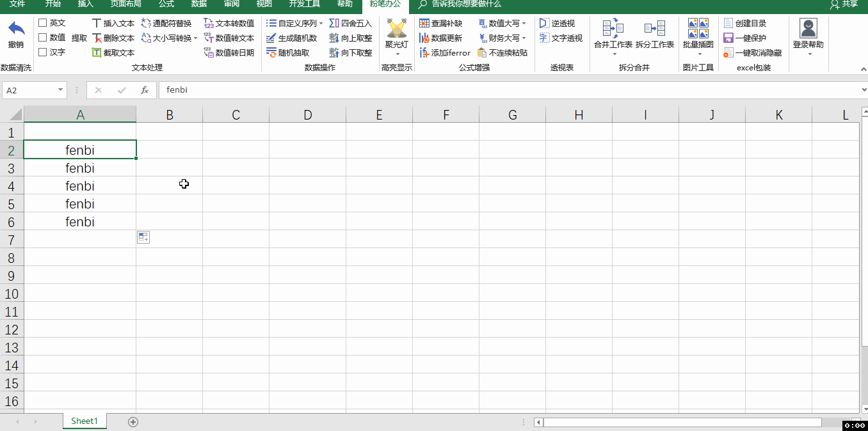Click the 查漏补缺 gap-fill icon

[443, 22]
